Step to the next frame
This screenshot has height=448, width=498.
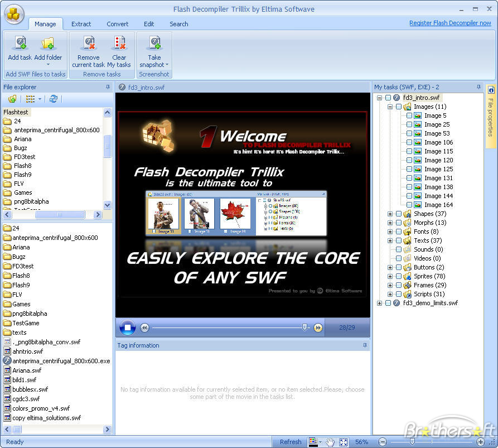tap(318, 327)
